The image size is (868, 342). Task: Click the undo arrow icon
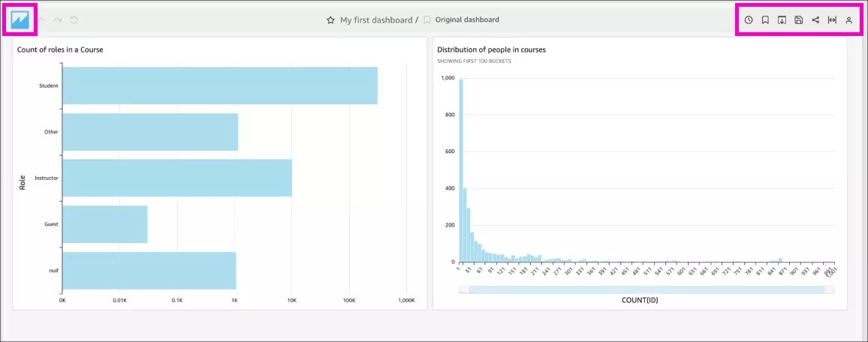[42, 20]
